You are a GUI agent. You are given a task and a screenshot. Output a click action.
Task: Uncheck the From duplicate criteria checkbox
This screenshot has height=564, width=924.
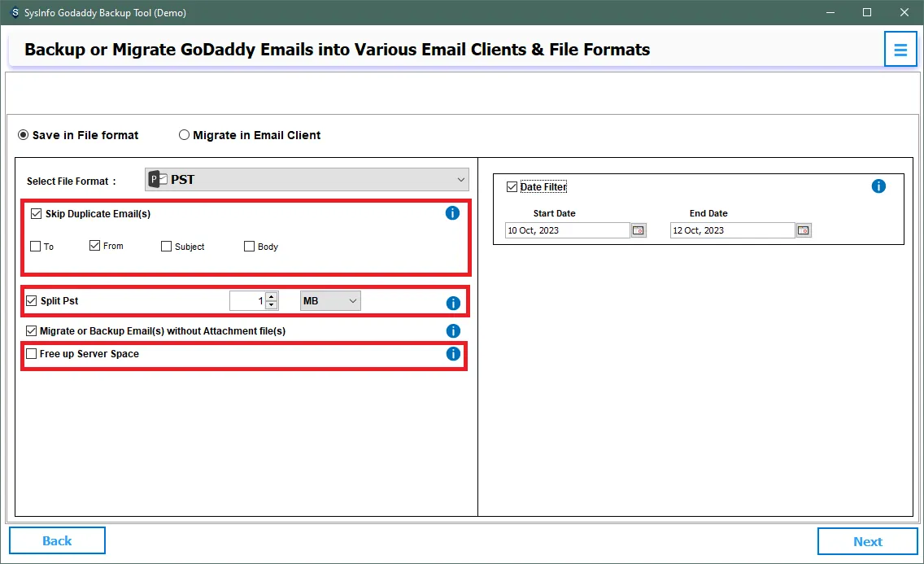click(94, 245)
